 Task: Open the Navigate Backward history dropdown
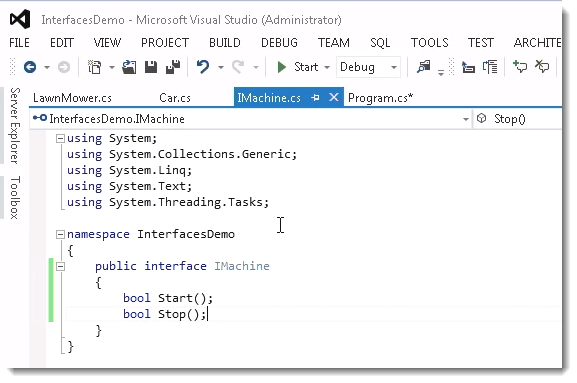(x=47, y=67)
